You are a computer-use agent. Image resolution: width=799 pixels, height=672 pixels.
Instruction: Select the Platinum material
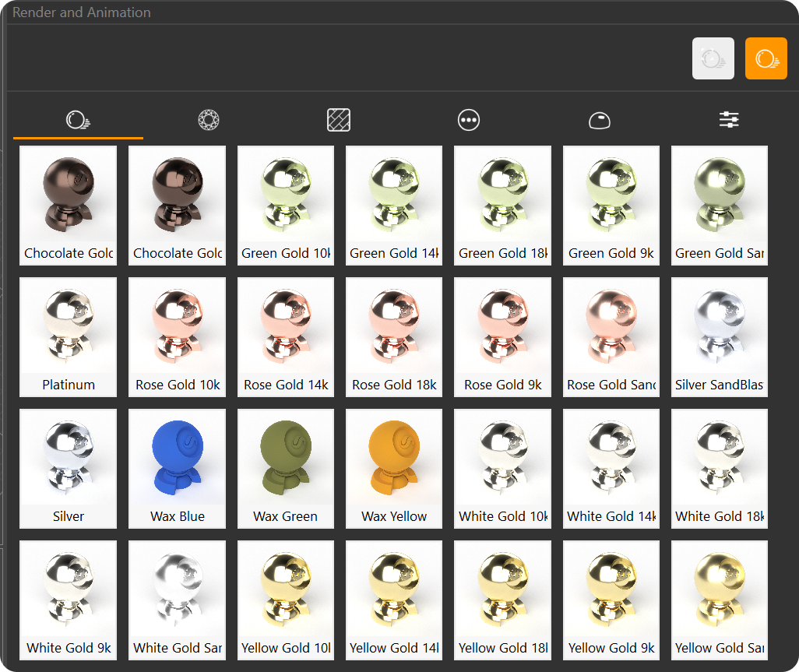(x=69, y=336)
